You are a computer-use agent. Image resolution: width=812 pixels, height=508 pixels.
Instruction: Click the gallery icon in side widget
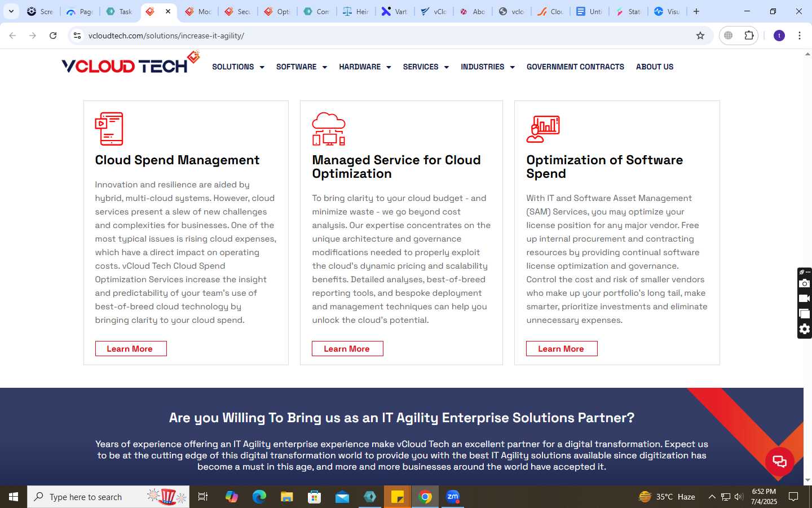805,314
